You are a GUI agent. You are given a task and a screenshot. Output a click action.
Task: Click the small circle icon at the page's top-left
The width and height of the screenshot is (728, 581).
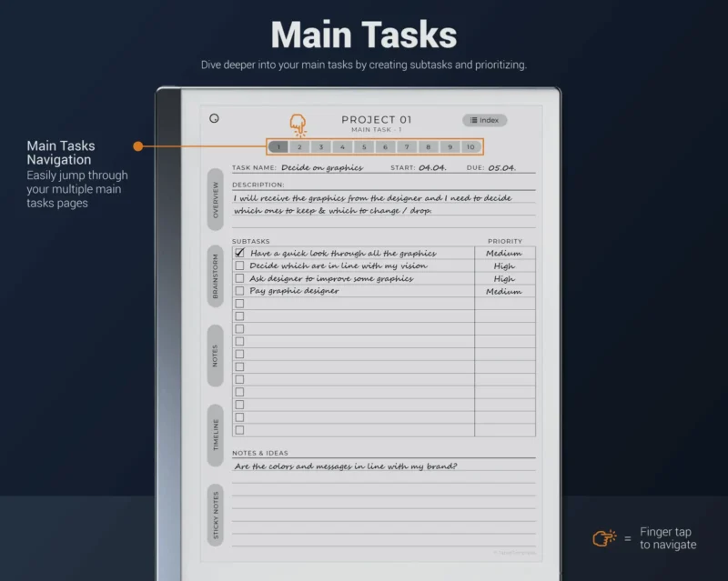tap(214, 118)
